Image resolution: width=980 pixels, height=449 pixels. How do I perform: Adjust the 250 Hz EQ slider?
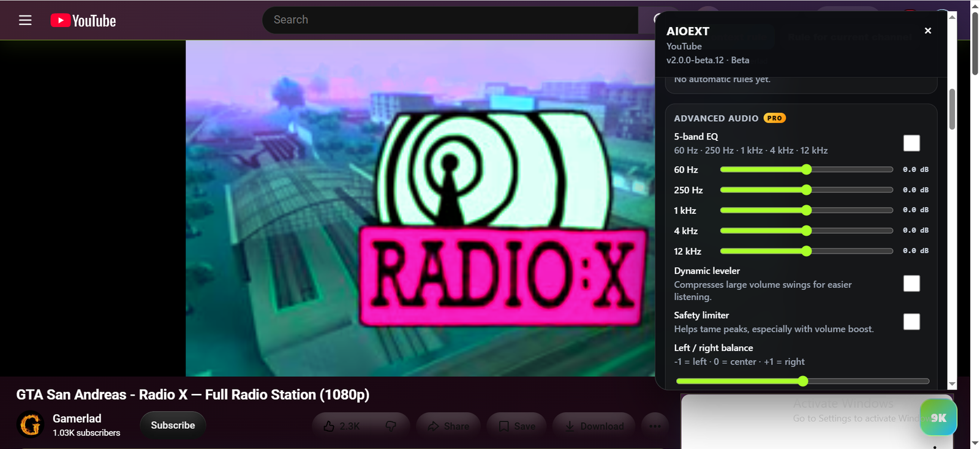[807, 190]
